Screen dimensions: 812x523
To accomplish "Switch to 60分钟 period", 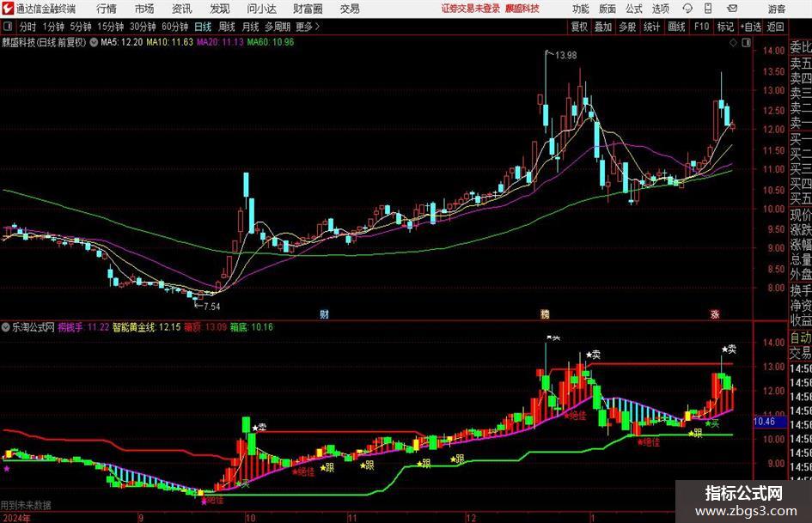I will click(175, 27).
